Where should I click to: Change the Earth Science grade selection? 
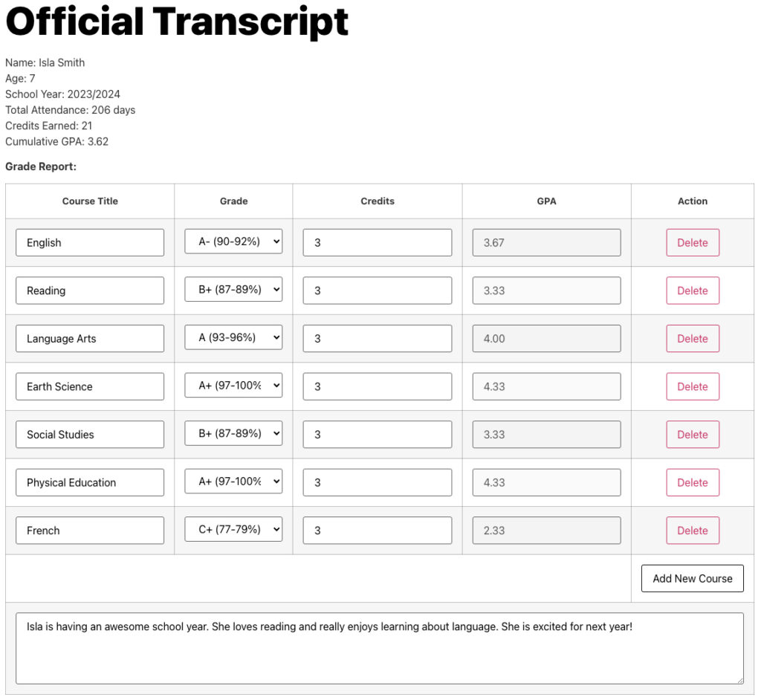pos(233,386)
